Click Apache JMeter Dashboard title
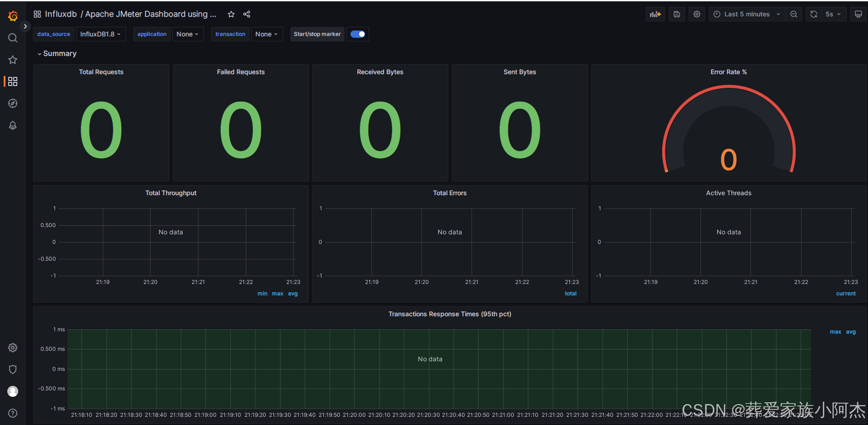Screen dimensions: 868x425 pyautogui.click(x=151, y=14)
